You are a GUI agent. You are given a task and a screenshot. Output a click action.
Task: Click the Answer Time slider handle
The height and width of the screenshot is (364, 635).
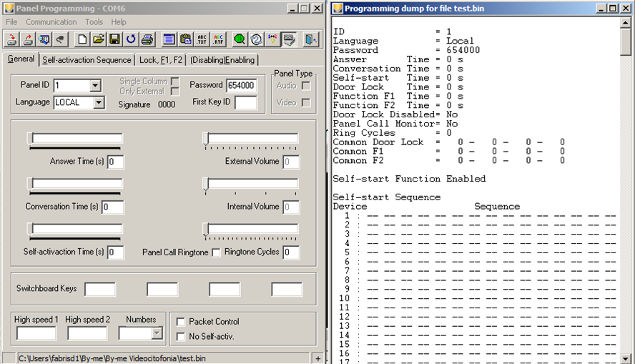coord(30,139)
